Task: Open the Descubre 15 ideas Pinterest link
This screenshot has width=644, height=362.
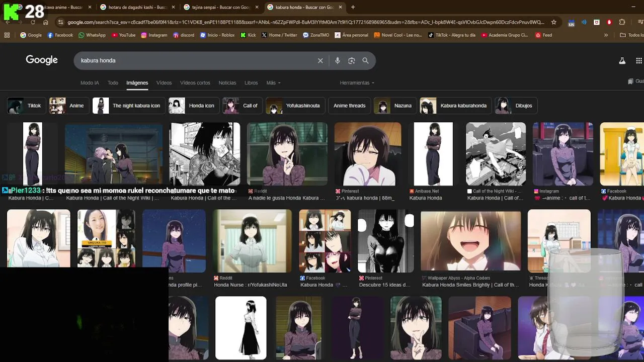Action: [x=385, y=285]
